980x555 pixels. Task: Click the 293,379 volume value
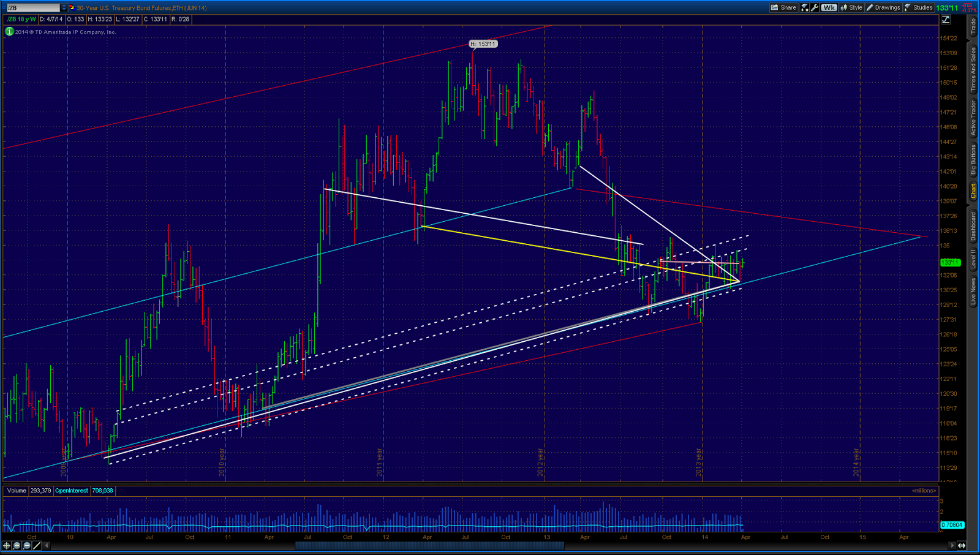pos(40,491)
